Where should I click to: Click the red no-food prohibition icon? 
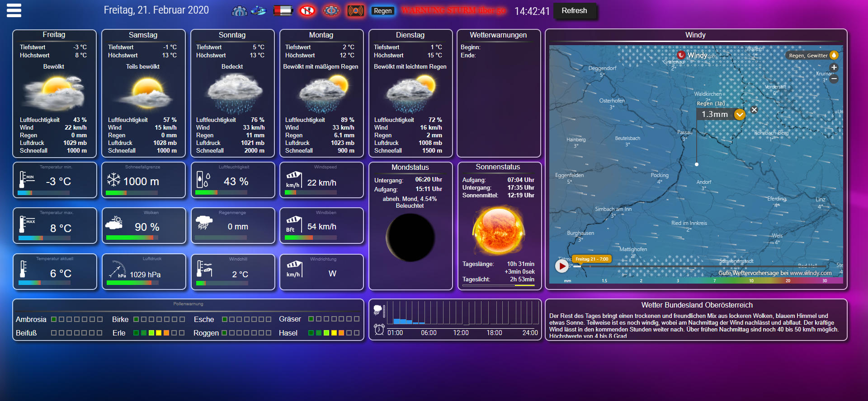307,11
